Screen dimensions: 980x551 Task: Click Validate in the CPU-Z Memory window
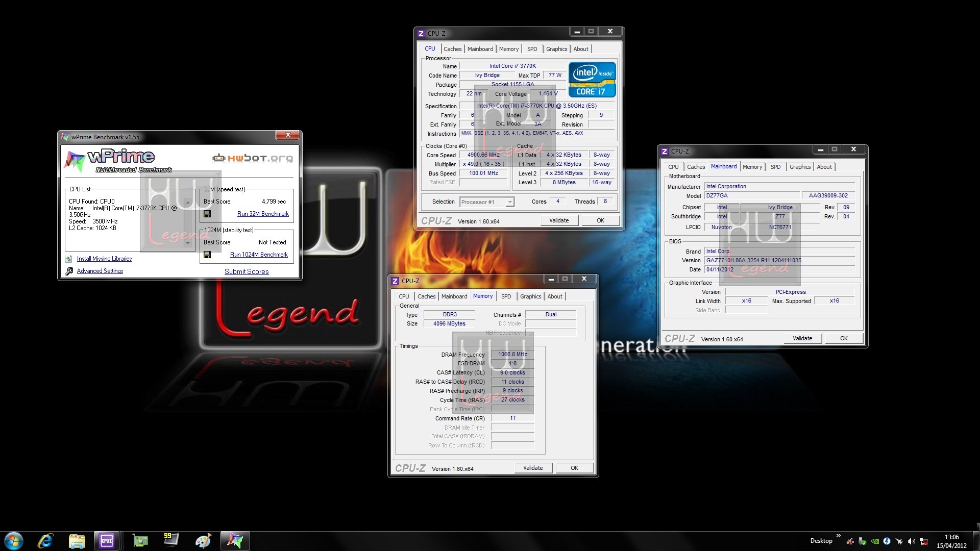(x=533, y=468)
